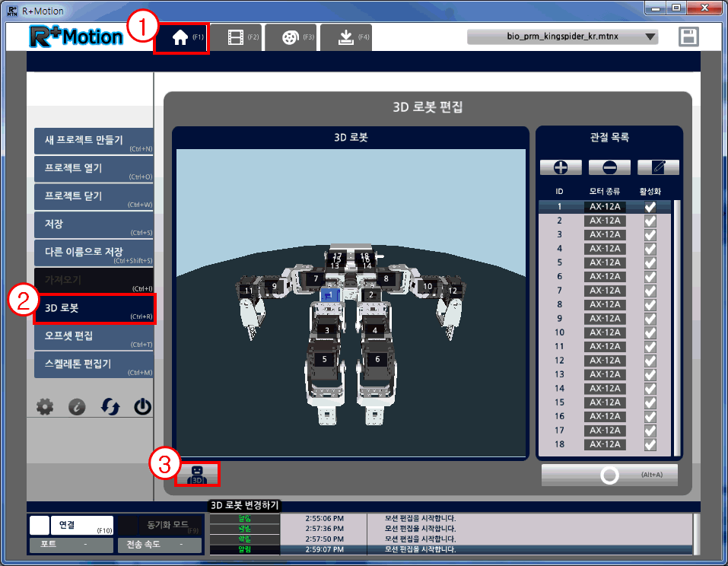Switch to the home tab (F1)
This screenshot has height=566, width=728.
(181, 38)
